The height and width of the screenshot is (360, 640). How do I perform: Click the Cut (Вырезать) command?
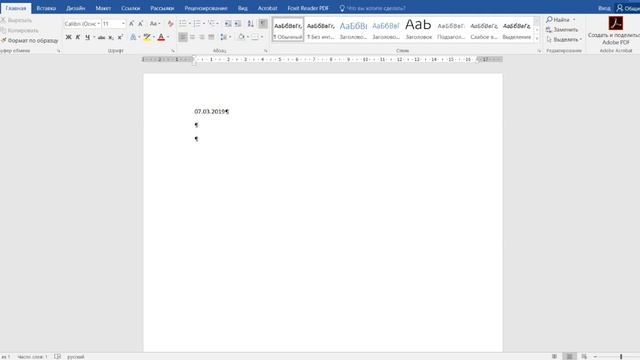[x=16, y=20]
